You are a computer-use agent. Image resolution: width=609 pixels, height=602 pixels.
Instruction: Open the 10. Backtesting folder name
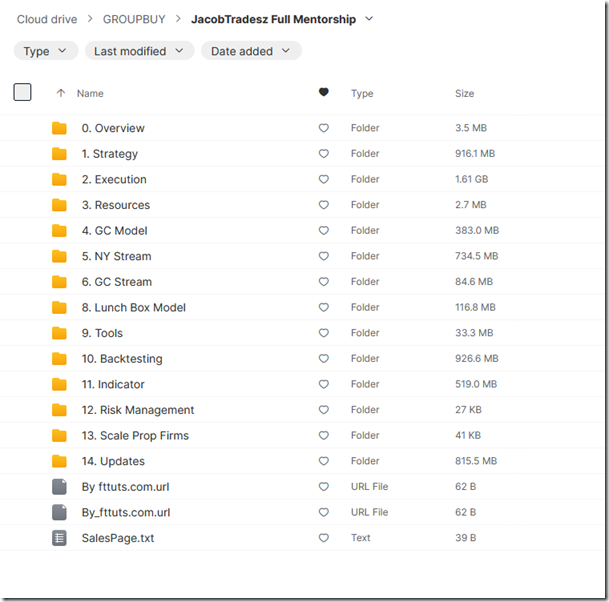point(122,359)
